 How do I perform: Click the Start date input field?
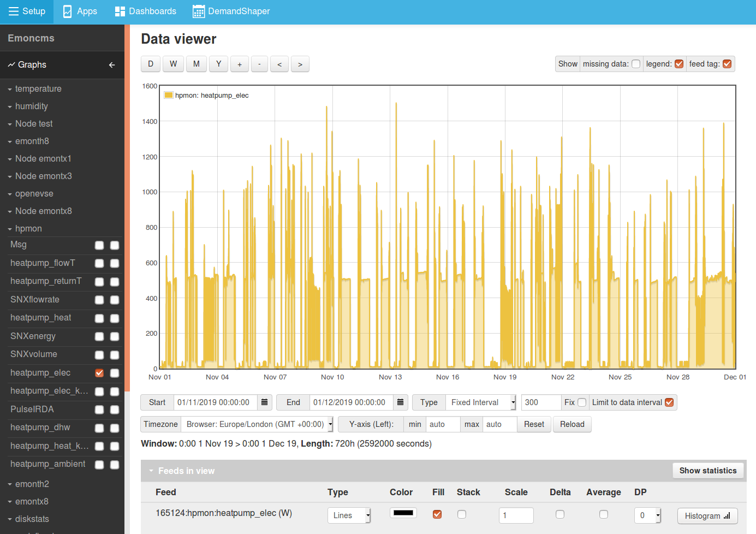216,402
